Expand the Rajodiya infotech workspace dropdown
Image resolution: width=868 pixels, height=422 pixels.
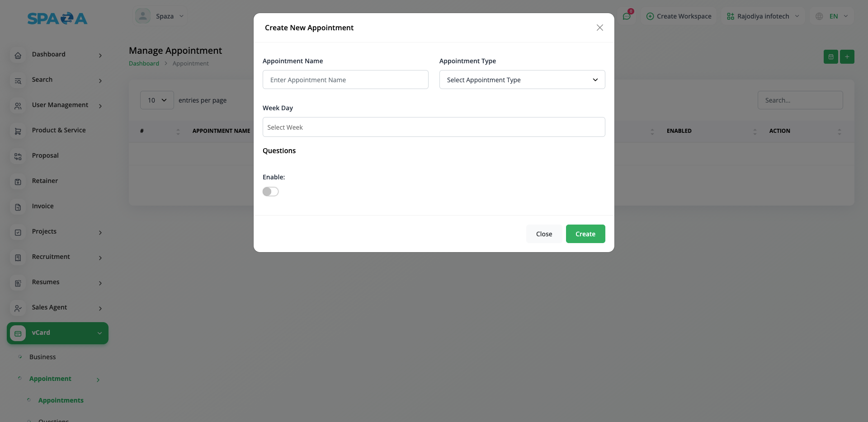pos(763,16)
